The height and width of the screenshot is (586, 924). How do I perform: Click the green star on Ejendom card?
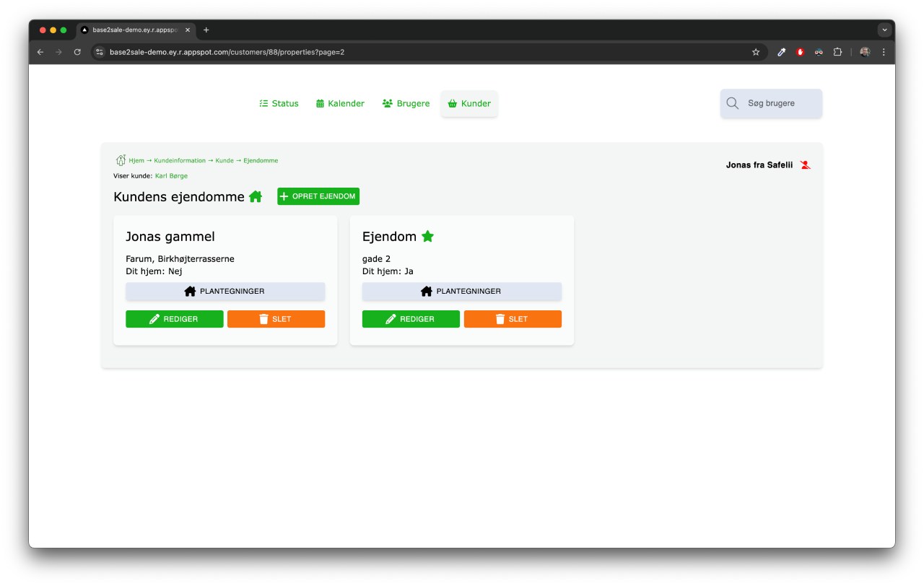pyautogui.click(x=428, y=236)
